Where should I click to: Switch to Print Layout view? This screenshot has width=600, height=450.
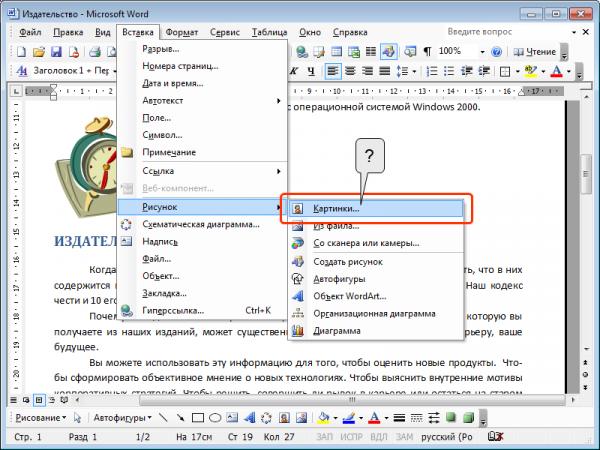click(39, 400)
